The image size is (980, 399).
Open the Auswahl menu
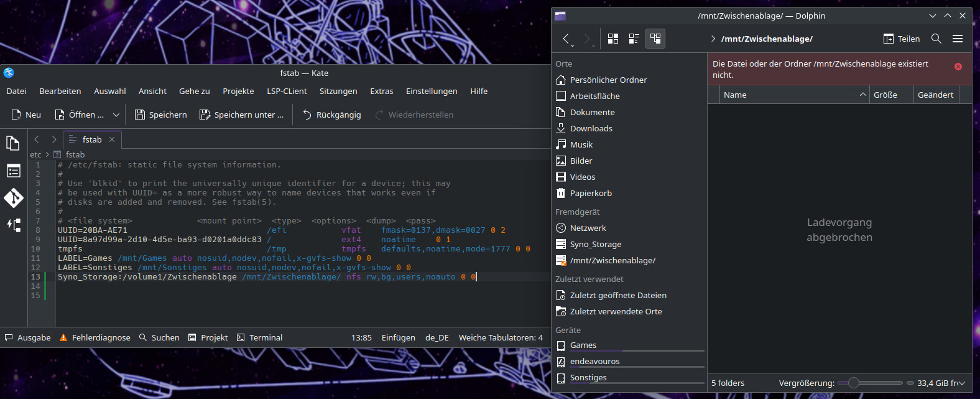point(110,91)
